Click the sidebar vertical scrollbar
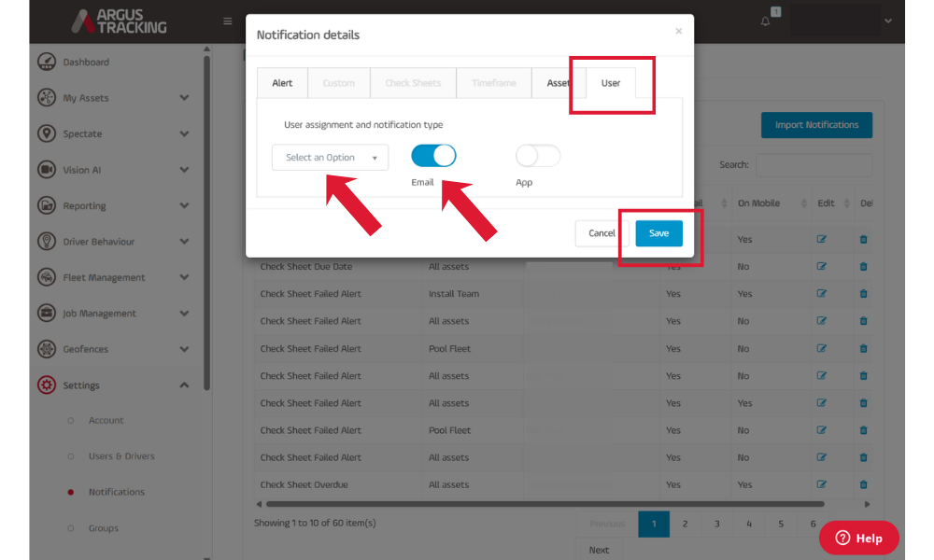This screenshot has width=934, height=560. pyautogui.click(x=206, y=223)
